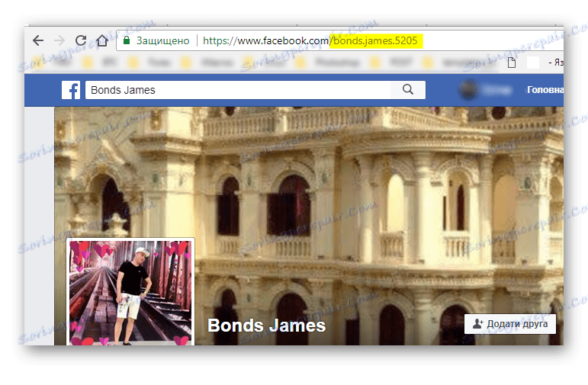Click the blurred user avatar in navbar

pyautogui.click(x=468, y=90)
